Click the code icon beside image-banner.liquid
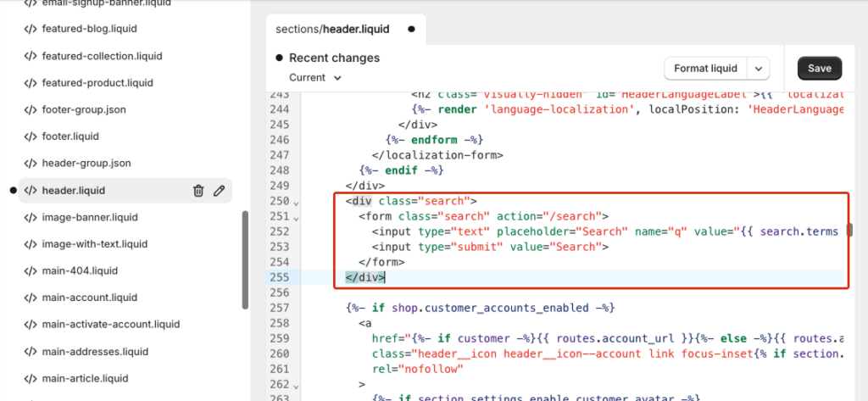 tap(30, 217)
